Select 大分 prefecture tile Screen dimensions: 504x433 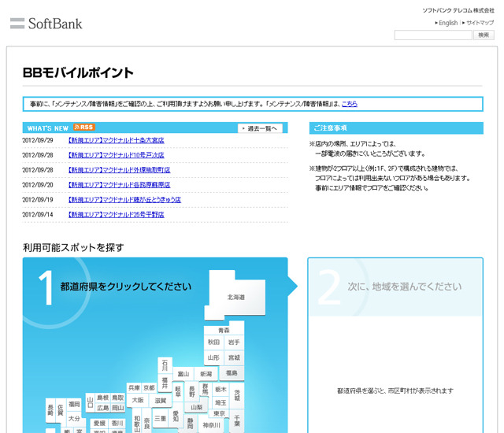pos(74,419)
